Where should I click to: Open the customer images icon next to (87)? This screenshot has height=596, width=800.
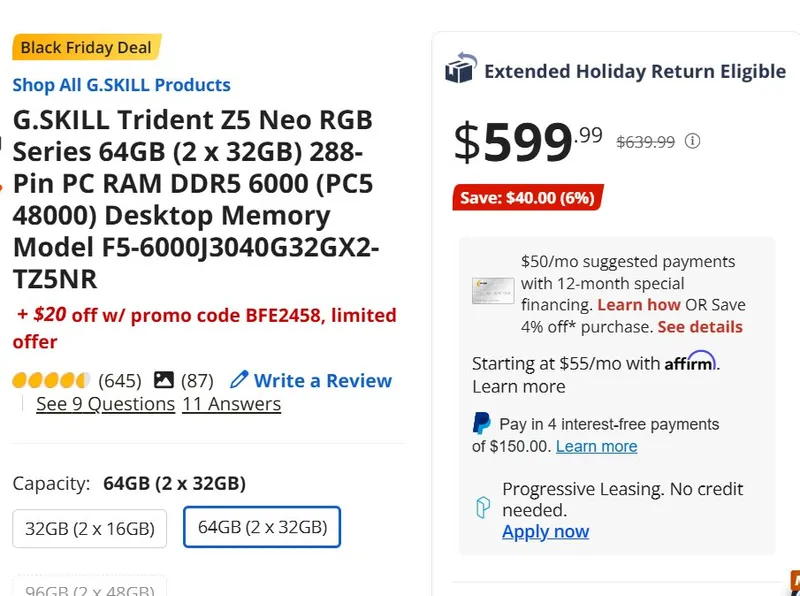[164, 380]
